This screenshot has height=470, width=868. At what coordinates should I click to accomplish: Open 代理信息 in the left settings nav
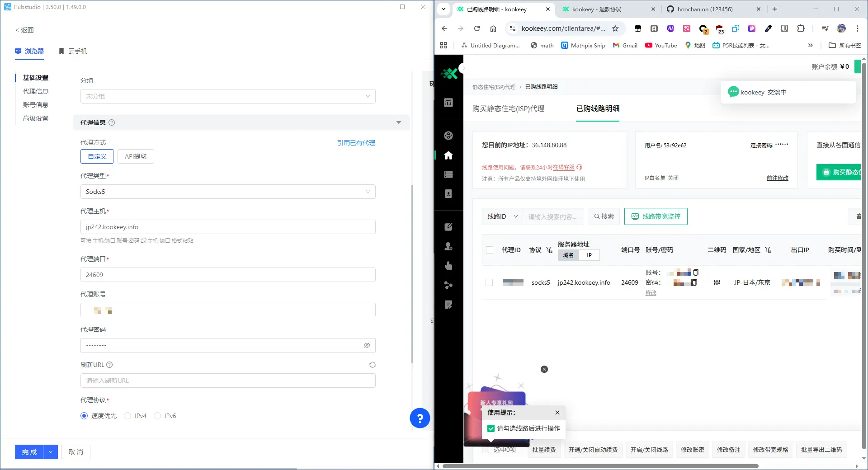36,91
